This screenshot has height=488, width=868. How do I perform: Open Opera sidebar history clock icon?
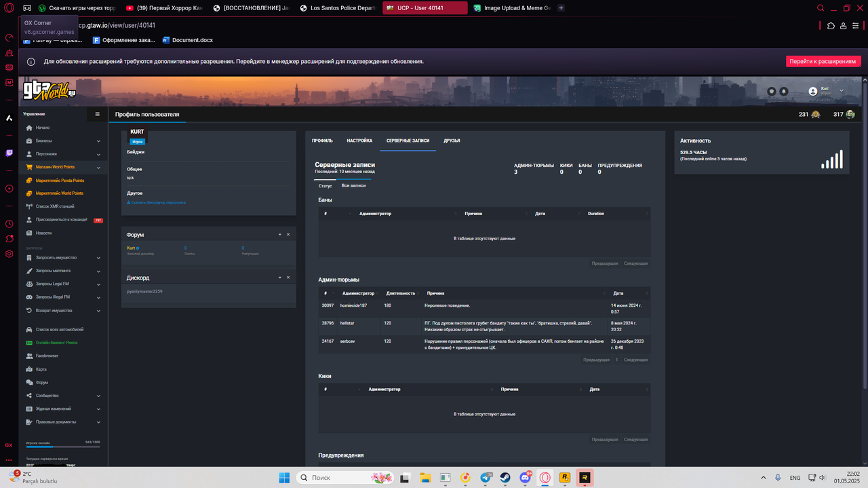[9, 223]
